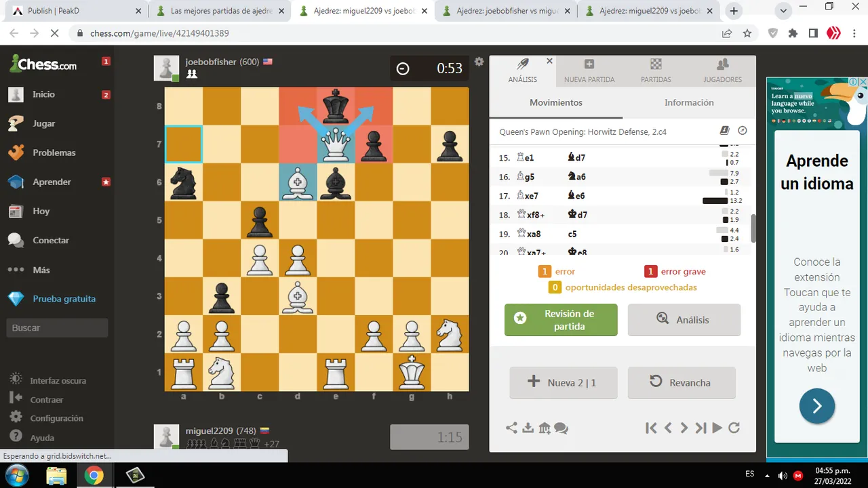
Task: Open the opening book icon
Action: [724, 131]
